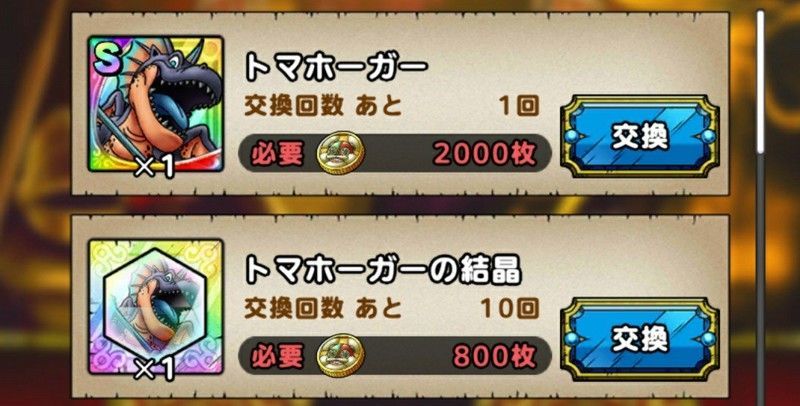
Task: Tap the 交換回数 あと 10回 label
Action: [x=391, y=309]
